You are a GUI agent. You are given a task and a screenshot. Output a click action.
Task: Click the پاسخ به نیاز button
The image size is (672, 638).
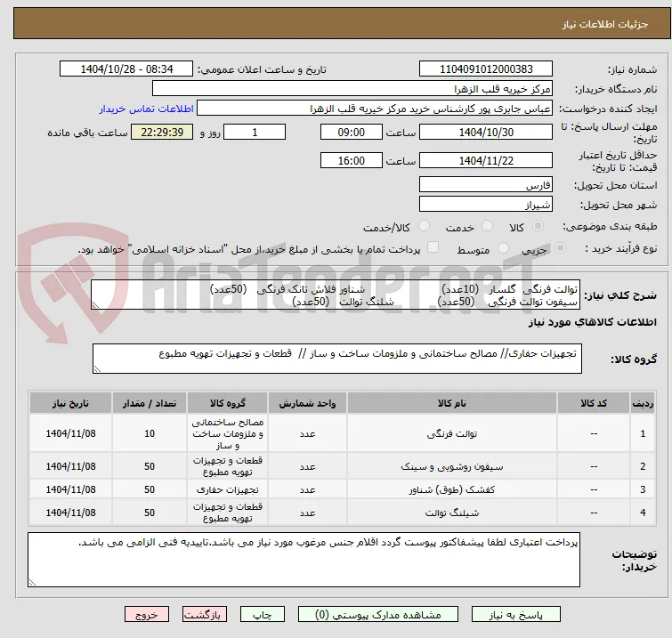515,615
